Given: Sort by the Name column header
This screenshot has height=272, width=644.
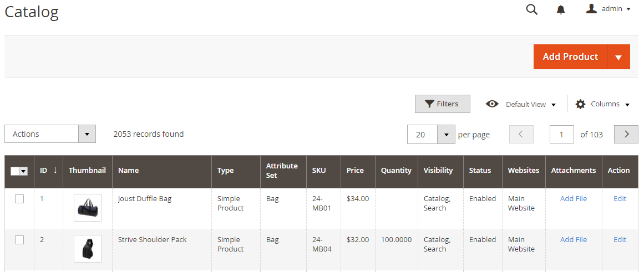Looking at the screenshot, I should (x=128, y=170).
